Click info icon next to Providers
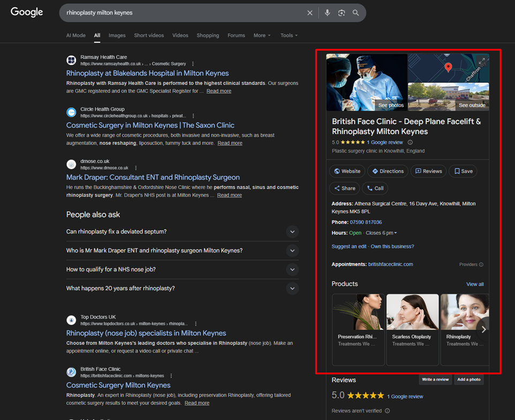515x420 pixels. tap(481, 264)
